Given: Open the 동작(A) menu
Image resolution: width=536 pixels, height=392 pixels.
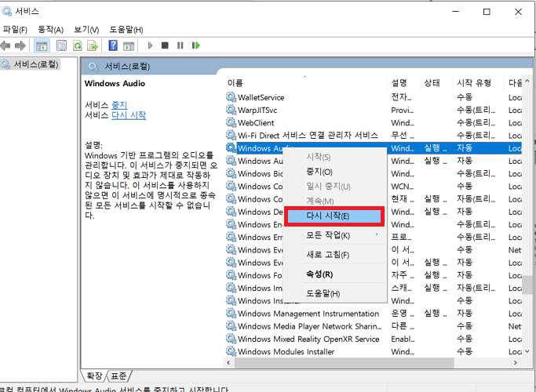Looking at the screenshot, I should tap(50, 30).
